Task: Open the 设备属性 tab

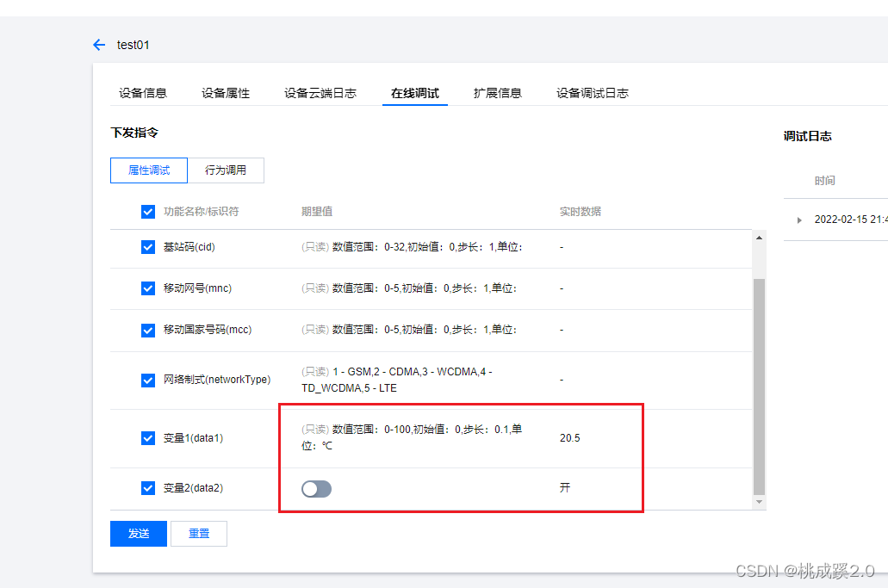Action: [x=226, y=92]
